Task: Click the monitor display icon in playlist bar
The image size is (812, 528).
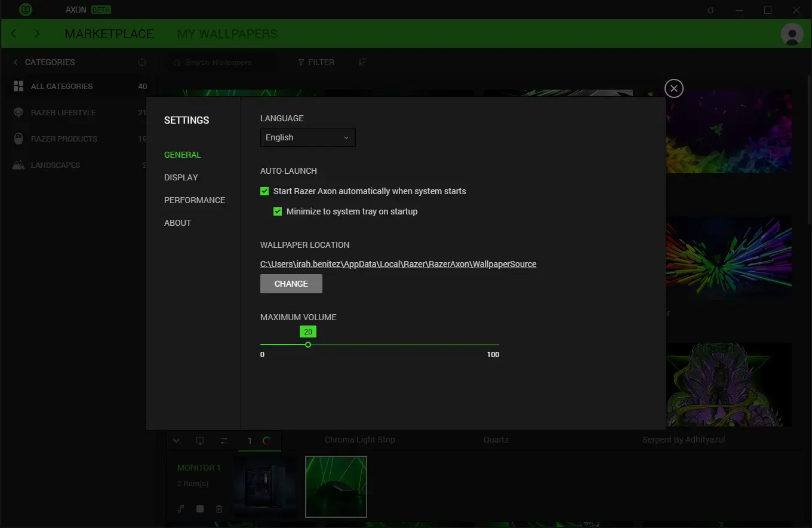Action: pyautogui.click(x=200, y=441)
